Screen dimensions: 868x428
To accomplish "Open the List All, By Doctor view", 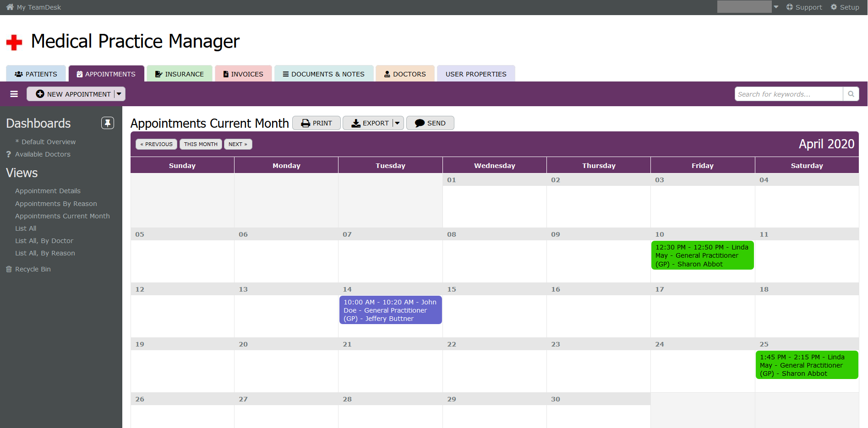I will [44, 241].
